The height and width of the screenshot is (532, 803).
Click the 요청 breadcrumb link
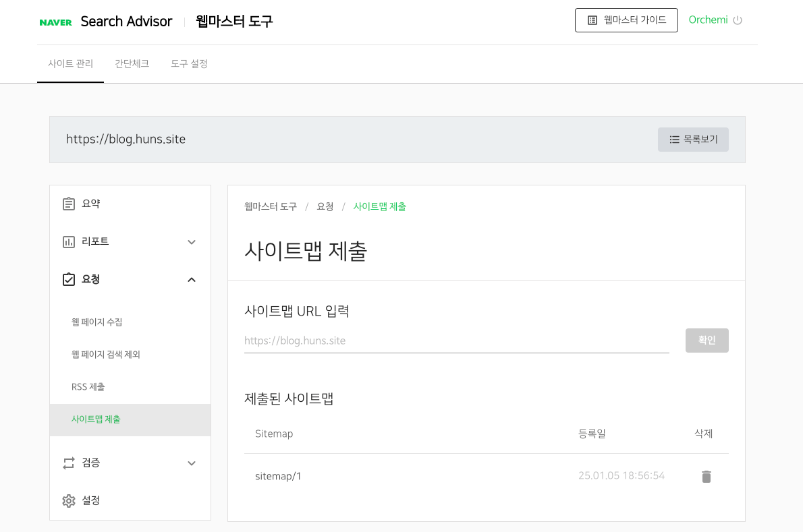[x=325, y=206]
